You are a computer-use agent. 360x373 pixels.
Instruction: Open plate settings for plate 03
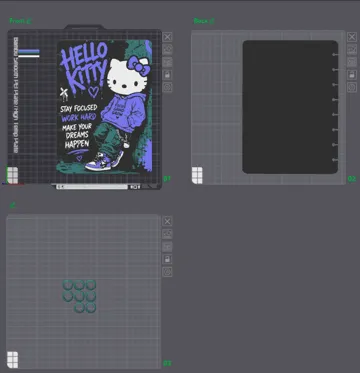(x=167, y=272)
